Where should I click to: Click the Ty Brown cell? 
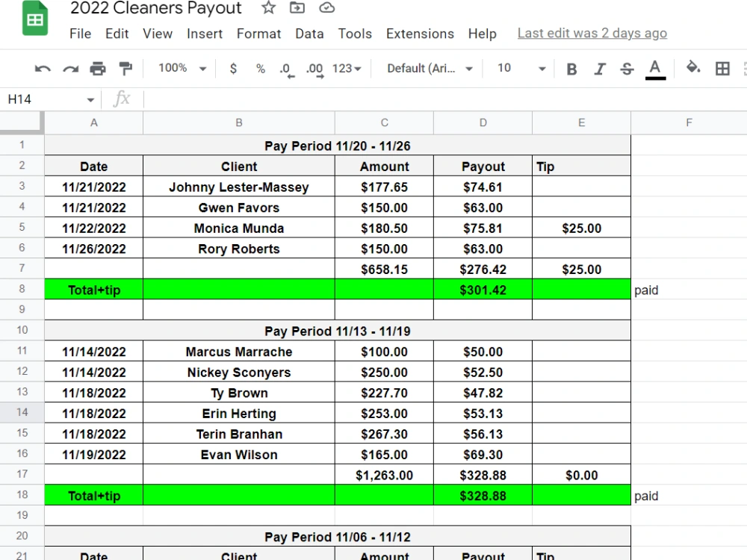coord(239,393)
